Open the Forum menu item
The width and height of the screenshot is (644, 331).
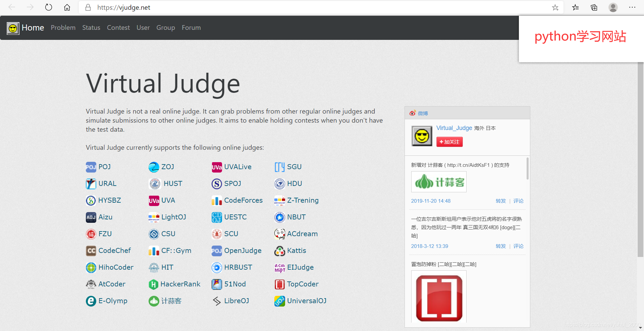tap(191, 28)
